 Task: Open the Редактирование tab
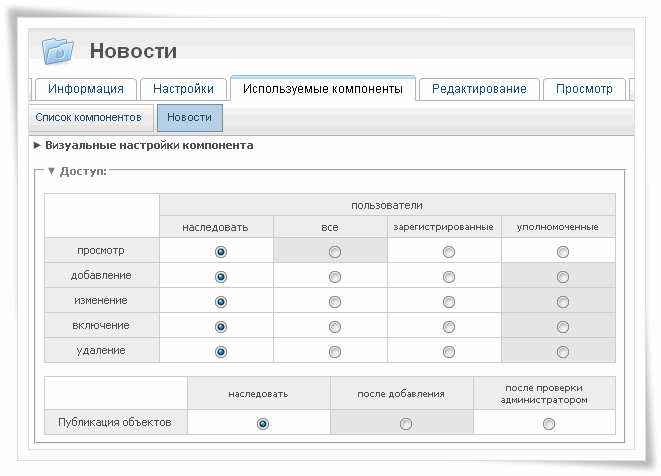pyautogui.click(x=479, y=89)
